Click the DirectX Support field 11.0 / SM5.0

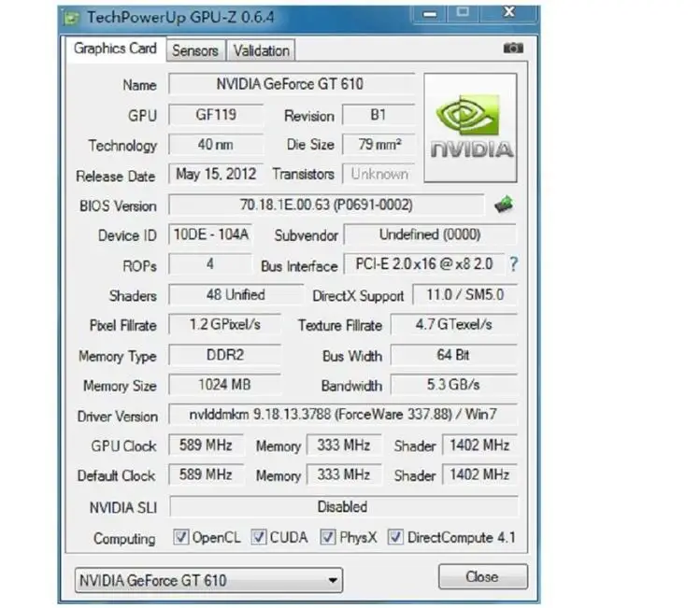(464, 294)
